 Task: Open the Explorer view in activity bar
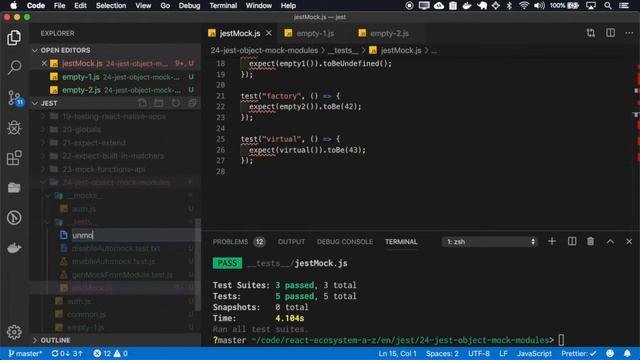tap(14, 38)
